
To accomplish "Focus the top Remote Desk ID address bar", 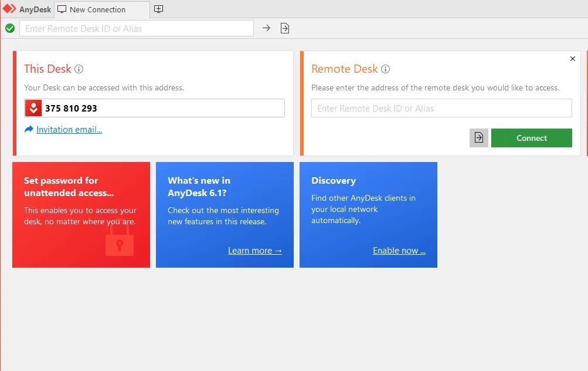I will (137, 29).
